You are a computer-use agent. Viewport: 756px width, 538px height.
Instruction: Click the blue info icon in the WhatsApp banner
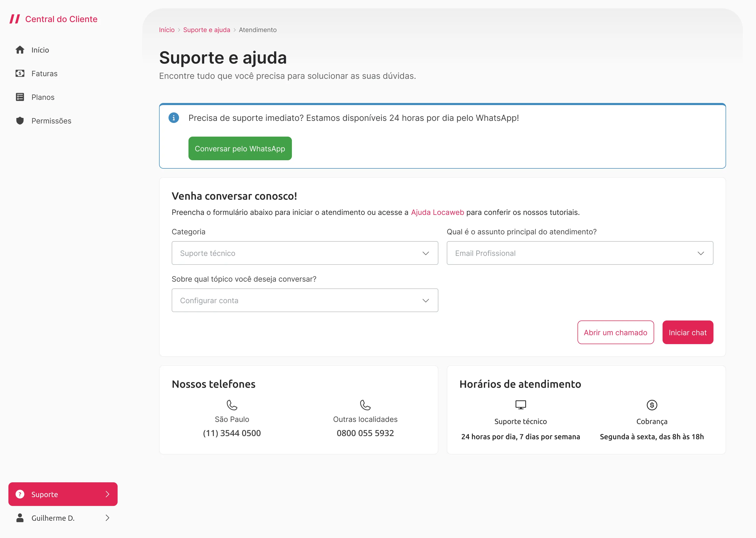pos(174,118)
